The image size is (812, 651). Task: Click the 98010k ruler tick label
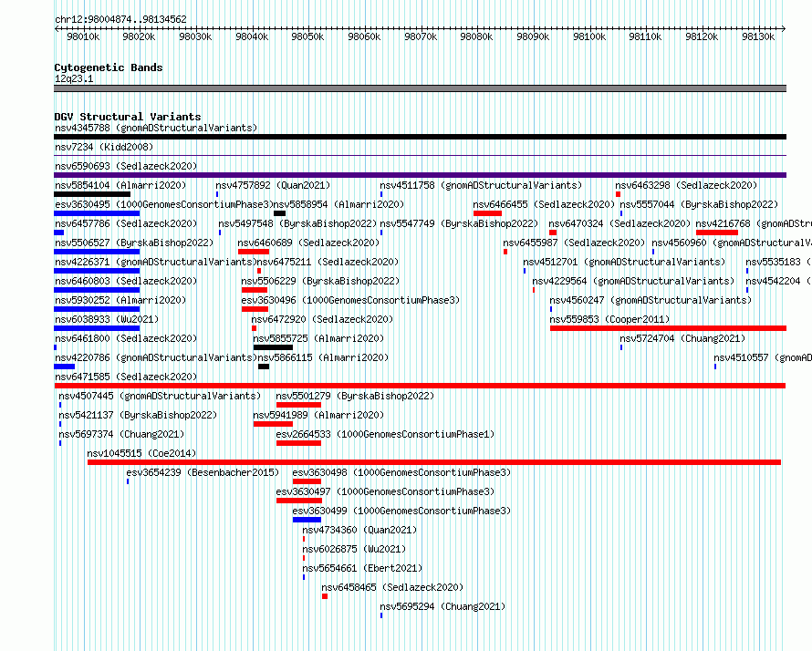tap(83, 36)
